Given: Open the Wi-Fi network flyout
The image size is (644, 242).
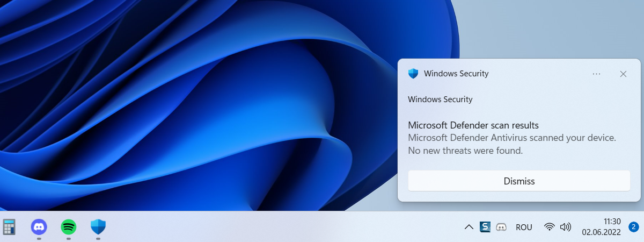Looking at the screenshot, I should (549, 227).
